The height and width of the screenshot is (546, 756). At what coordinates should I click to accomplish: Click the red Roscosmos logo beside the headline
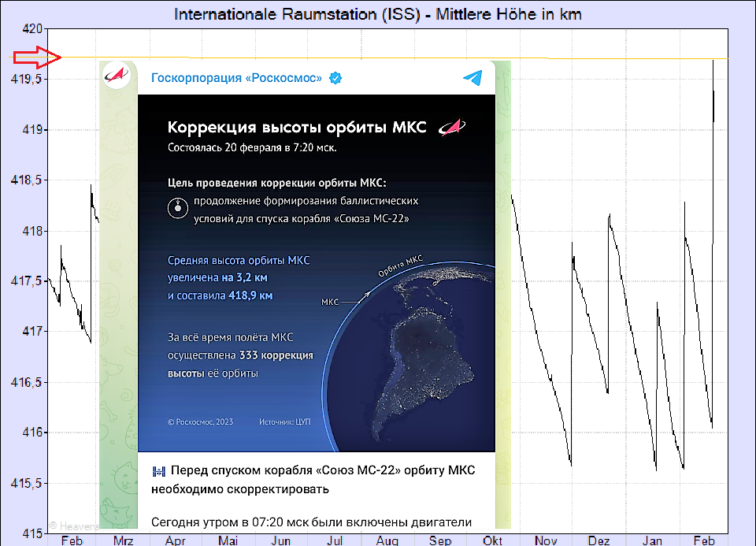(451, 127)
